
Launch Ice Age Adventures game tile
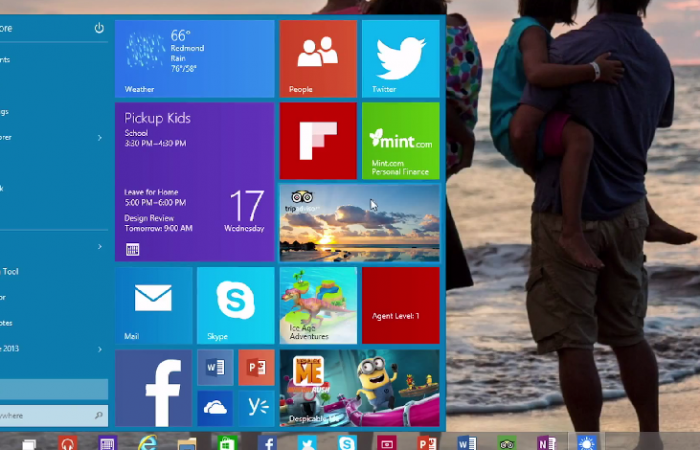[318, 305]
